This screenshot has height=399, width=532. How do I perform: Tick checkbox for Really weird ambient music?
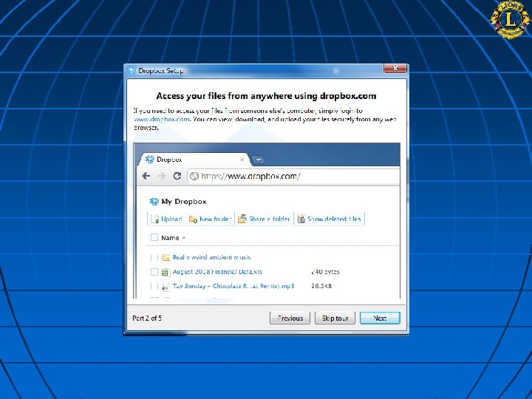tap(154, 257)
